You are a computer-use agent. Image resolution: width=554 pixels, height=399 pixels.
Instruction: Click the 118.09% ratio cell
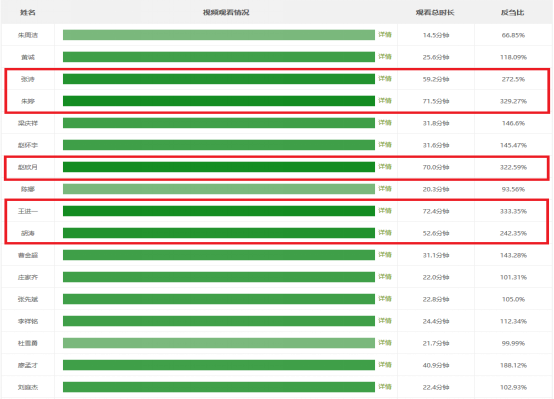[x=513, y=57]
